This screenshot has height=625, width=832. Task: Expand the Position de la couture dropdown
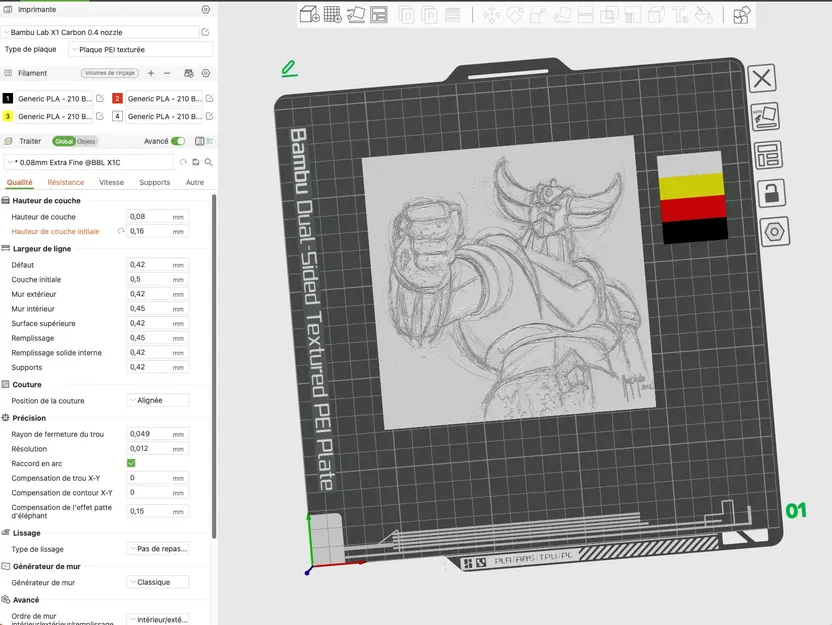coord(157,401)
